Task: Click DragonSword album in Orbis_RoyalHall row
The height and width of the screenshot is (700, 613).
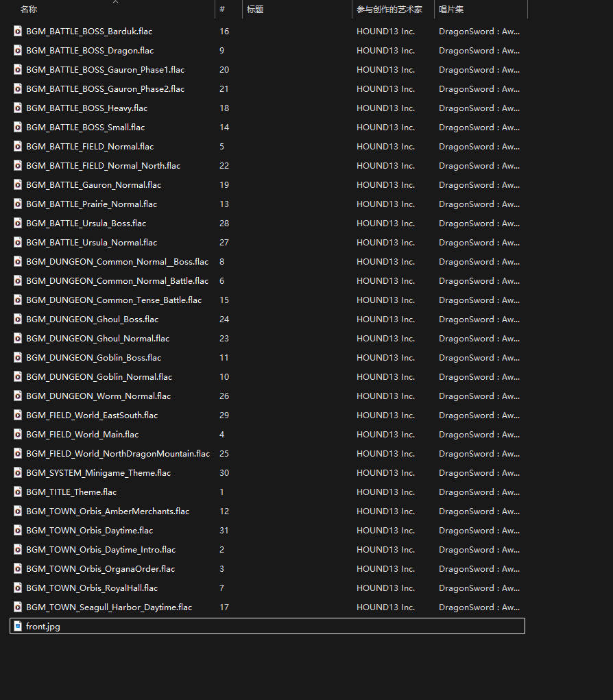Action: click(479, 588)
